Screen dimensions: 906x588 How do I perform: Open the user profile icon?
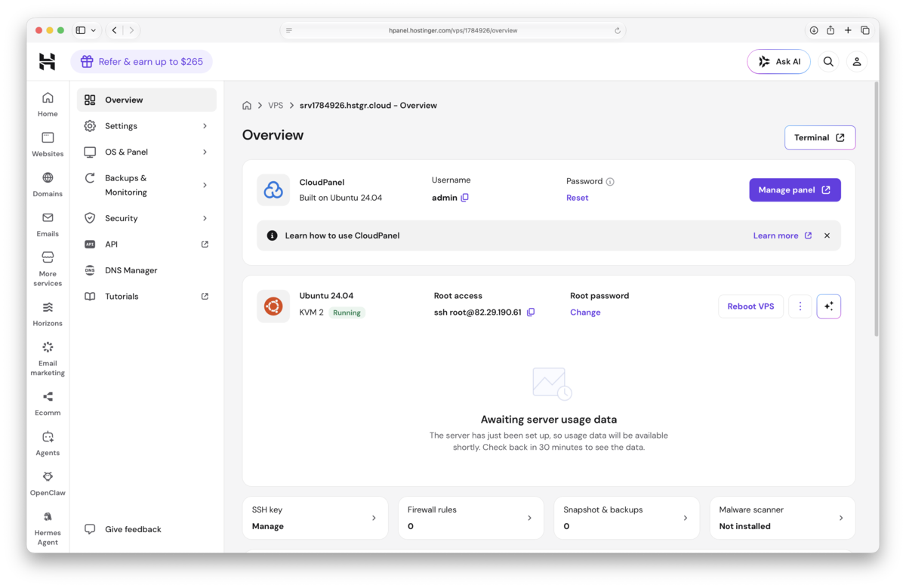coord(857,62)
